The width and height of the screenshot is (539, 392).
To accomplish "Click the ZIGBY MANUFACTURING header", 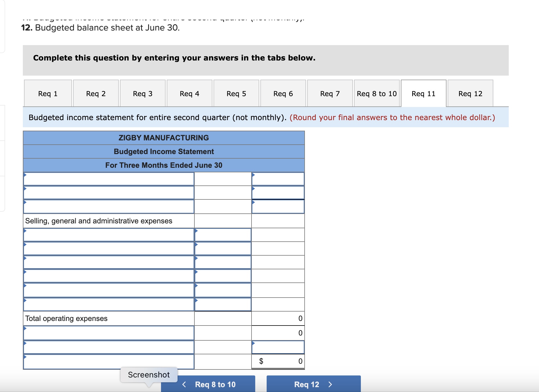I will click(164, 138).
